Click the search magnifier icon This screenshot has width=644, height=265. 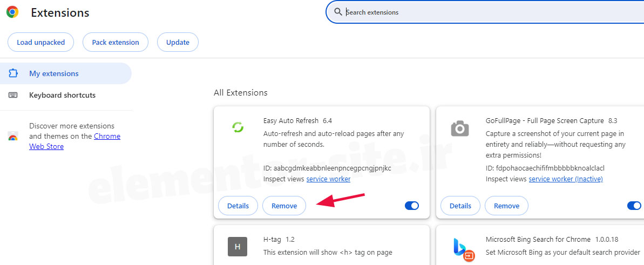click(338, 12)
